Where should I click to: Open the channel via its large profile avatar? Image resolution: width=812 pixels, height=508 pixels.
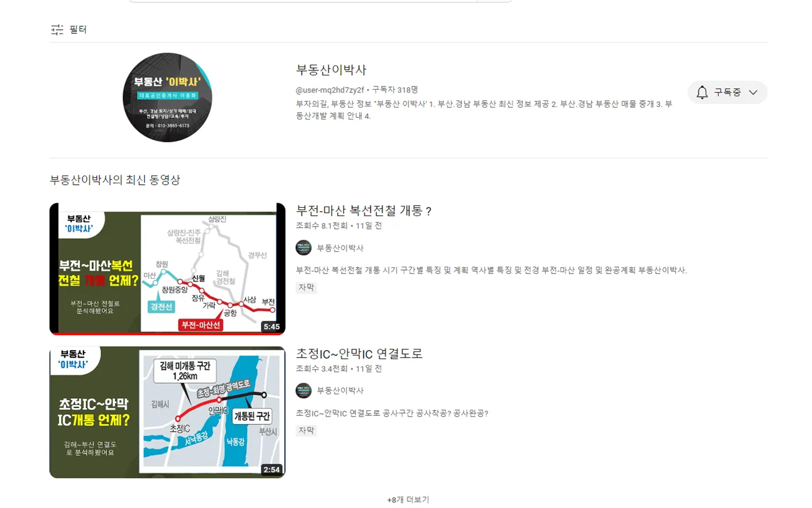point(167,97)
